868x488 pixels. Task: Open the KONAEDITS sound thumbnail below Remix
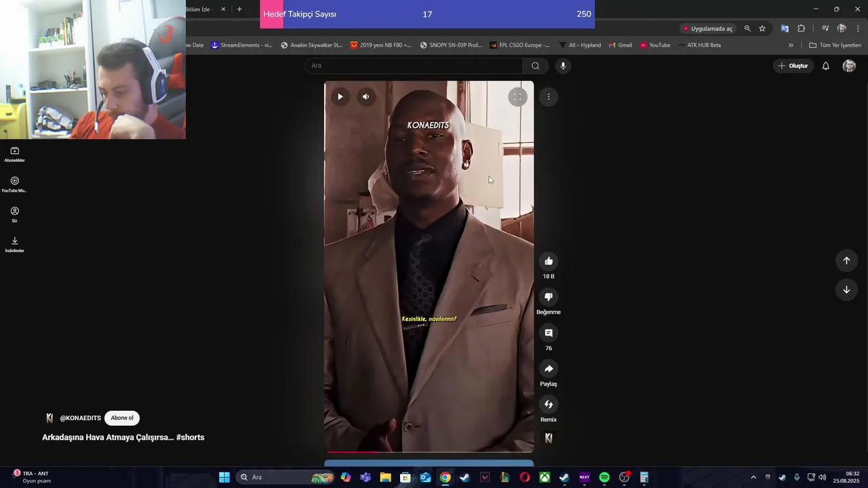pos(549,439)
